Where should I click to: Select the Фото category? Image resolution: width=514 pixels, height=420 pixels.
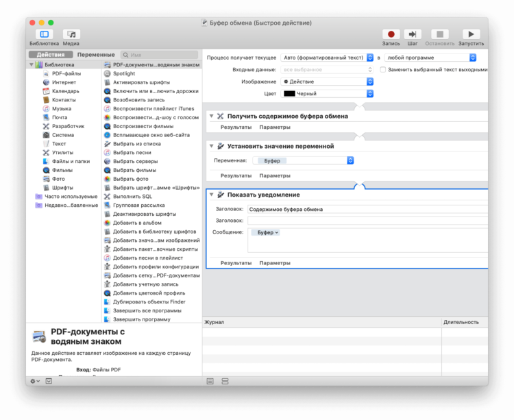(x=58, y=180)
